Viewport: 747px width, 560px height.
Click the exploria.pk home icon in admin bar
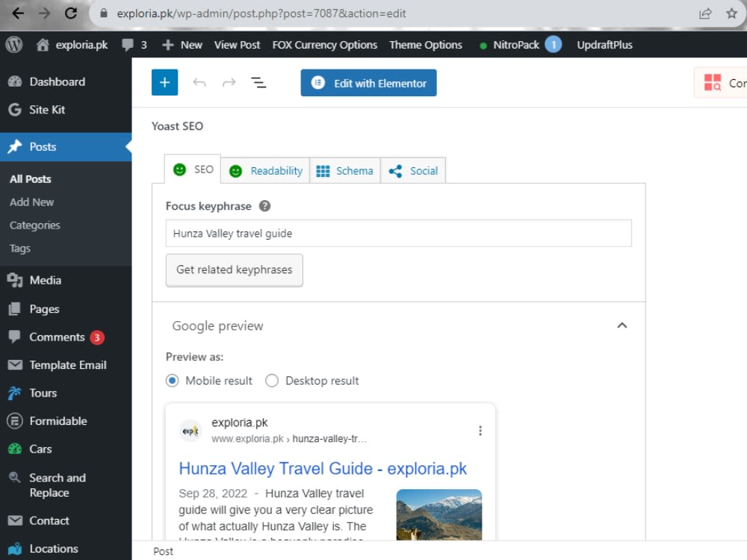pyautogui.click(x=43, y=45)
